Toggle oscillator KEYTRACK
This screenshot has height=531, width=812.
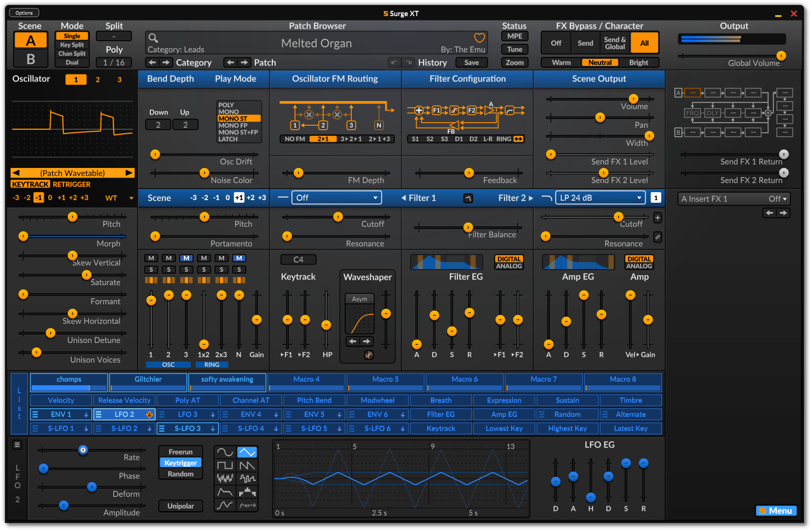30,185
